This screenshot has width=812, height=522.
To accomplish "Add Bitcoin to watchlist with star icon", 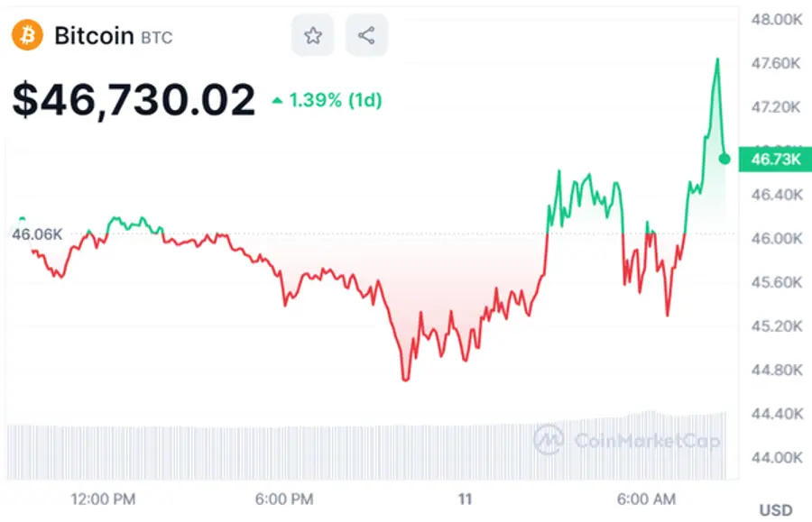I will [313, 36].
